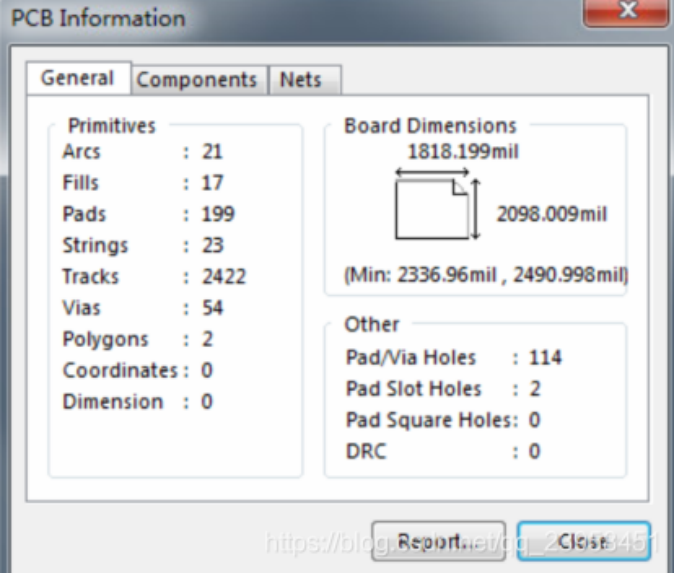Click the Report... button

click(x=438, y=541)
